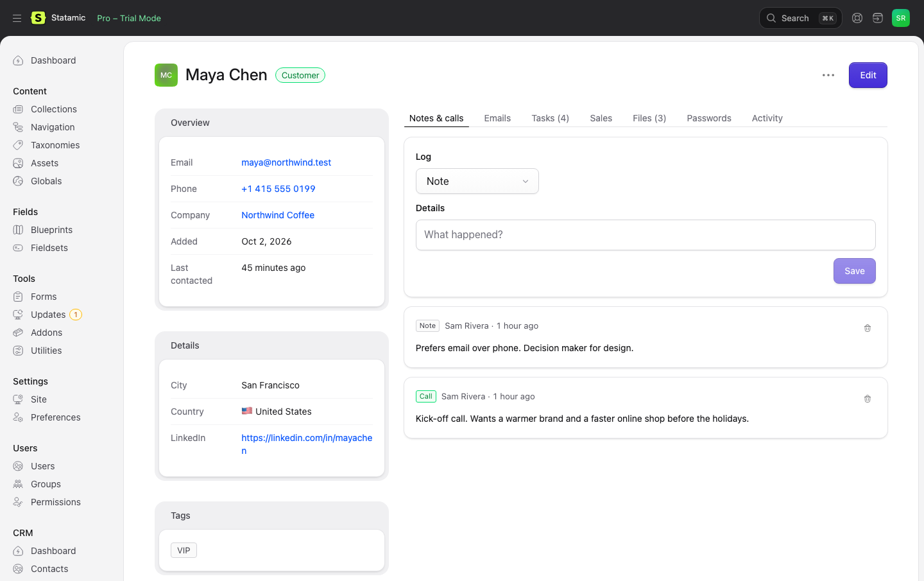The width and height of the screenshot is (924, 581).
Task: Click the Edit button
Action: [x=868, y=75]
